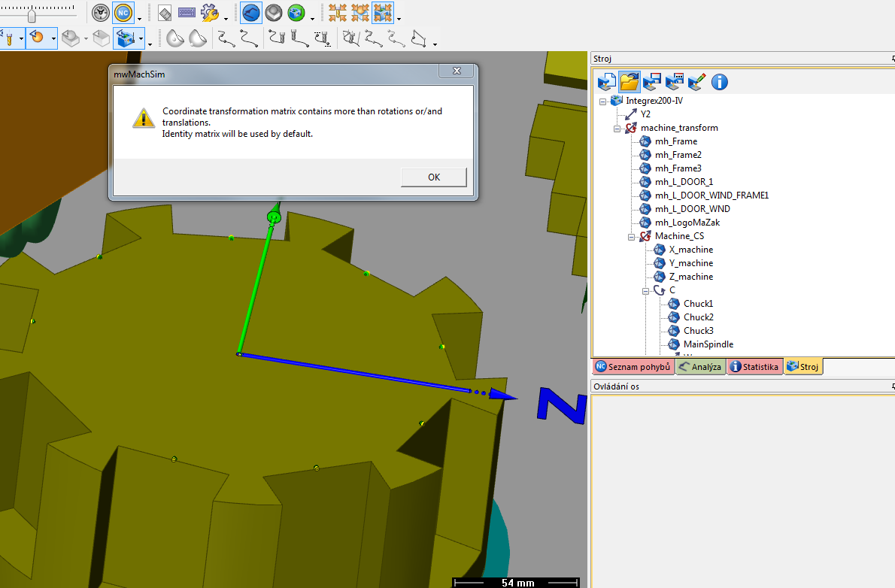
Task: Collapse the Integrex200-IV tree node
Action: [x=603, y=101]
